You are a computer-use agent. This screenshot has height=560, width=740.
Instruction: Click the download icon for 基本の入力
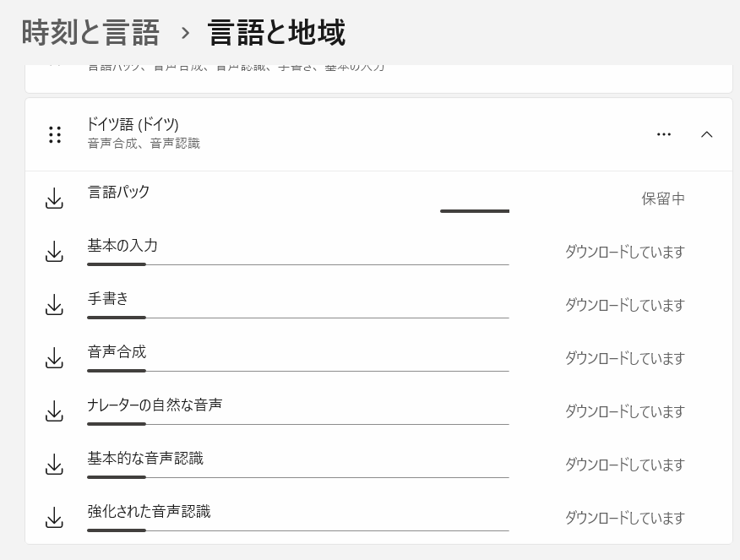54,252
